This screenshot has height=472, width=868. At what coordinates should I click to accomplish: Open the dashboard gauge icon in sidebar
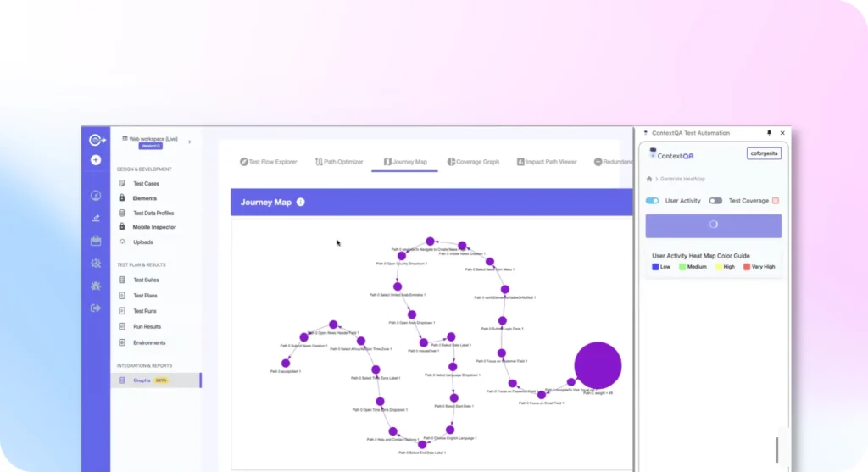pyautogui.click(x=96, y=196)
